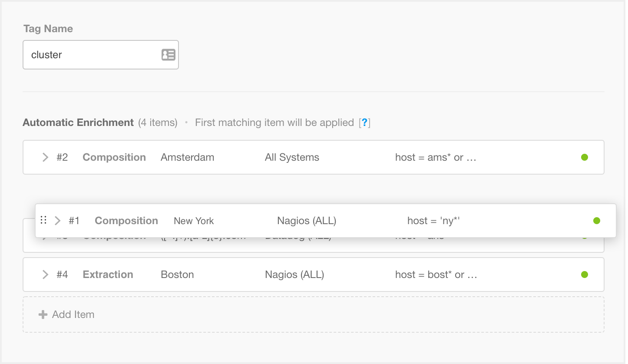The height and width of the screenshot is (364, 628).
Task: Toggle enablement of the Boston Extraction rule
Action: [585, 275]
